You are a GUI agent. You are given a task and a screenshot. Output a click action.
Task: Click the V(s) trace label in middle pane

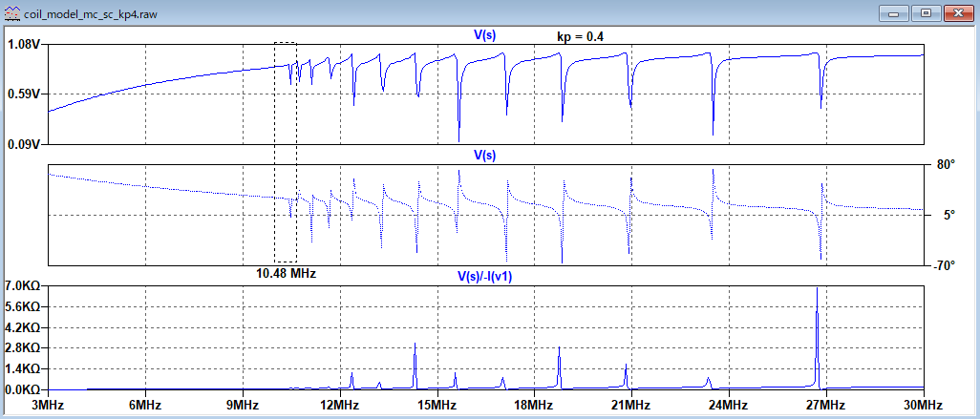(x=484, y=155)
